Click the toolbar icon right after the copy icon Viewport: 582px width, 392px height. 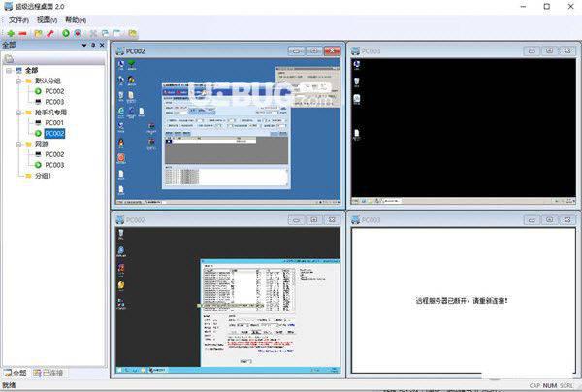[117, 33]
